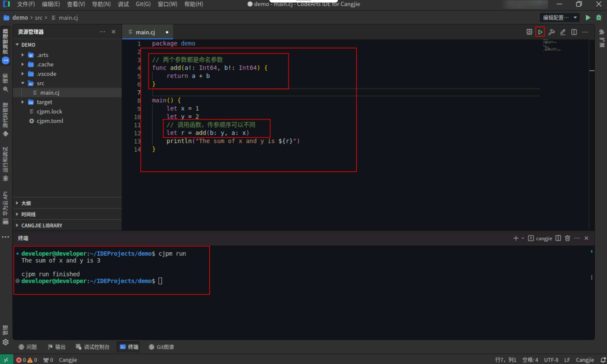Open the edit configuration dropdown
This screenshot has width=607, height=364.
coord(560,18)
